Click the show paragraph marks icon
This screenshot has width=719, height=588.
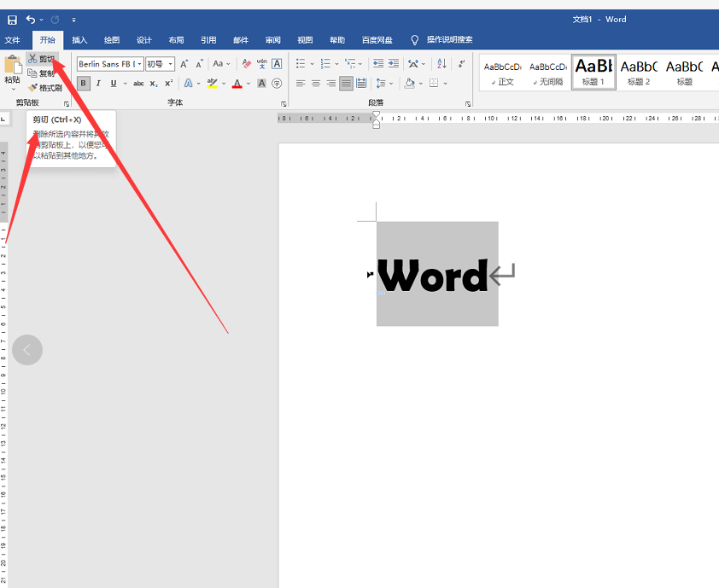tap(461, 64)
